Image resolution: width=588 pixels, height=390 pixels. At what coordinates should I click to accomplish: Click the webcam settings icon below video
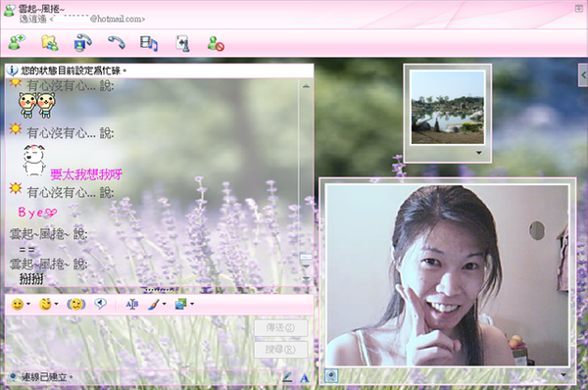[331, 375]
